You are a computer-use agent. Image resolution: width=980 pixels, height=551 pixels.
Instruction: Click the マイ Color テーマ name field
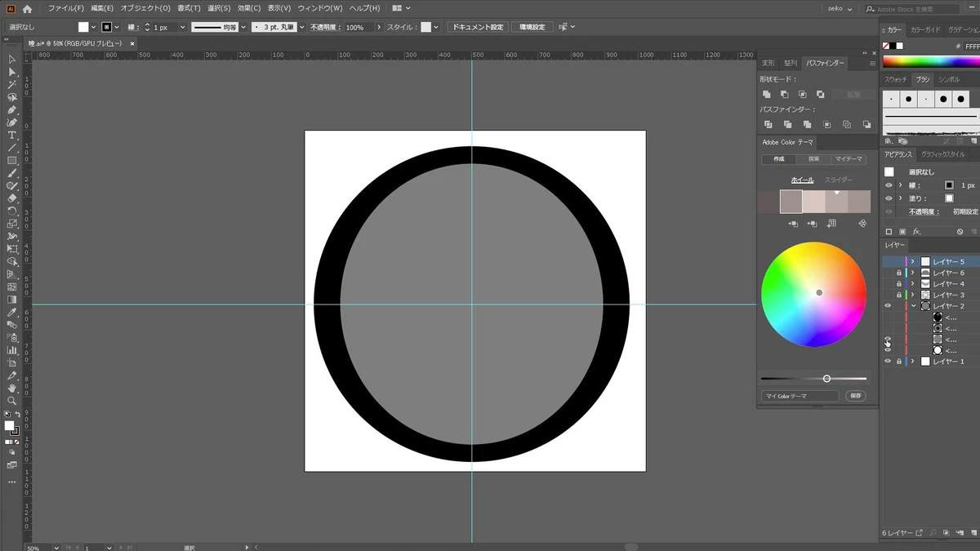click(800, 396)
